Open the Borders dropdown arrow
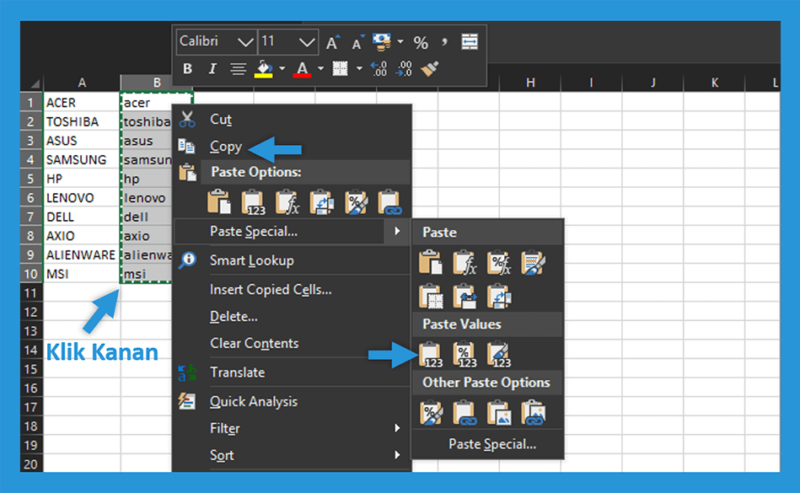Screen dimensions: 800x493 tap(359, 68)
